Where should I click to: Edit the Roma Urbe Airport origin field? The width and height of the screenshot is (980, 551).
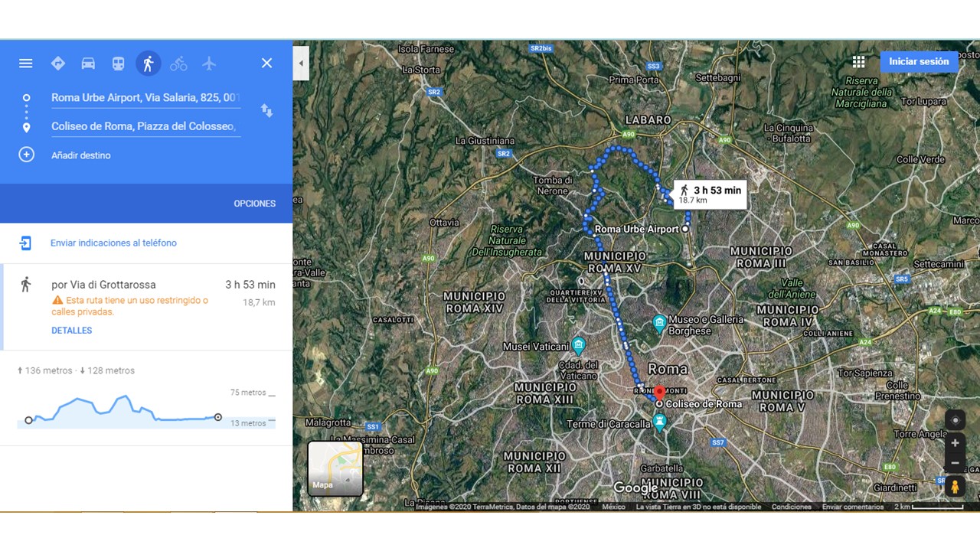(145, 98)
